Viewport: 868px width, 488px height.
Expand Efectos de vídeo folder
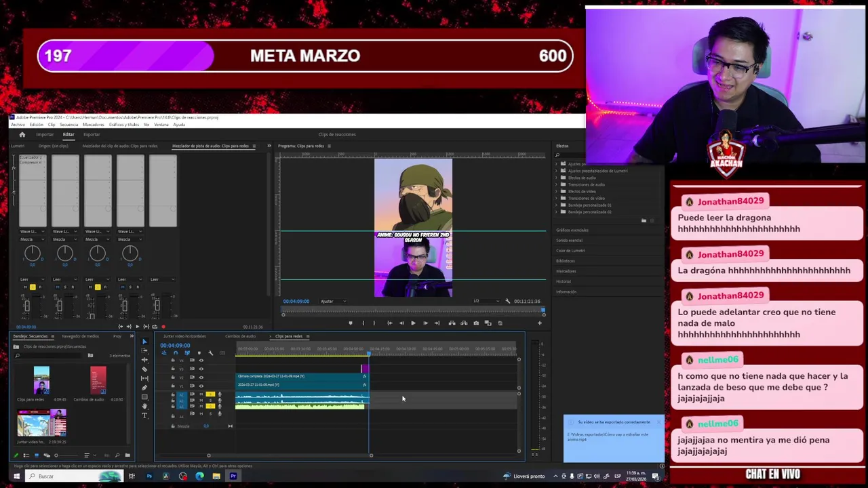(556, 191)
